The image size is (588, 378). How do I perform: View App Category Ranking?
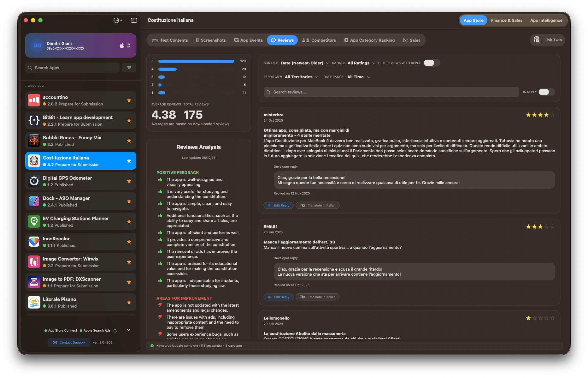click(x=369, y=40)
